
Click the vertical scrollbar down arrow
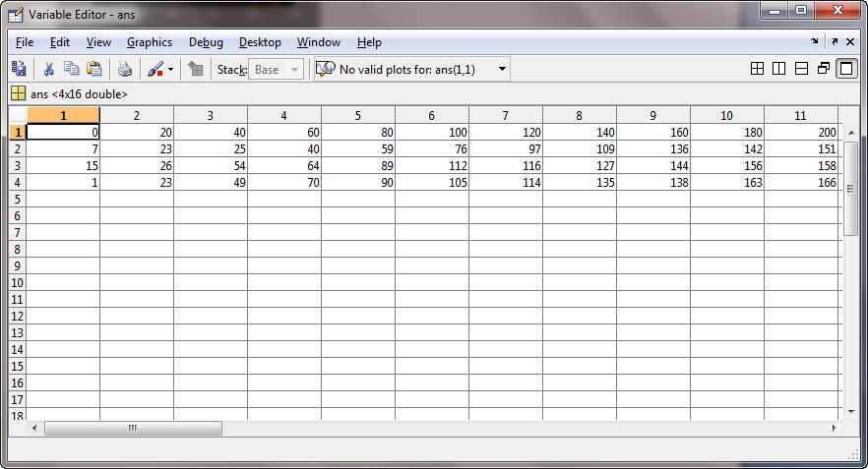point(851,411)
